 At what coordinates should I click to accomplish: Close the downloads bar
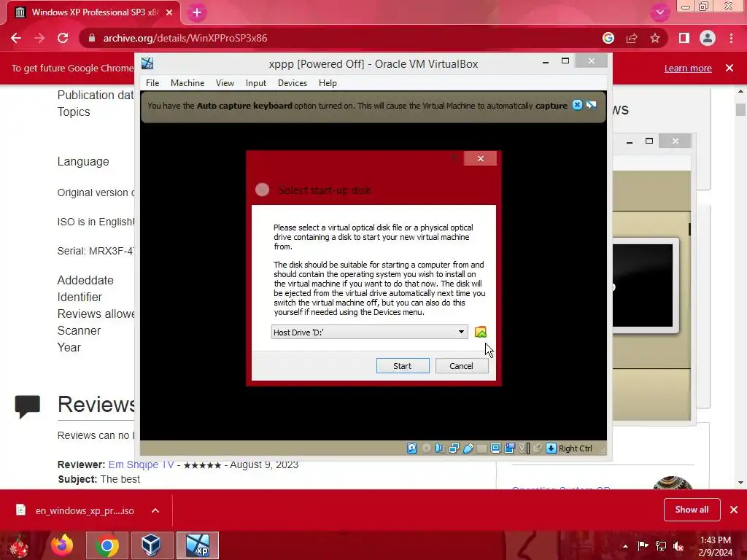click(734, 510)
